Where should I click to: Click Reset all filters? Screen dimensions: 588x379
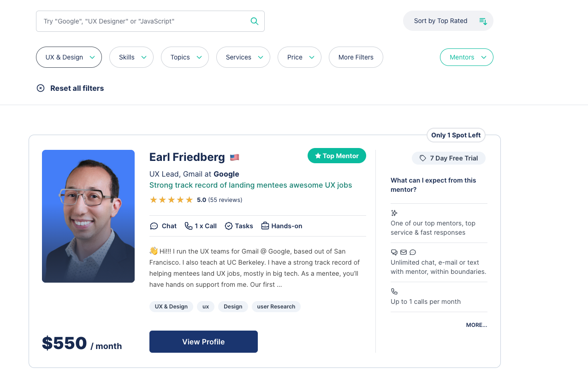click(x=70, y=88)
